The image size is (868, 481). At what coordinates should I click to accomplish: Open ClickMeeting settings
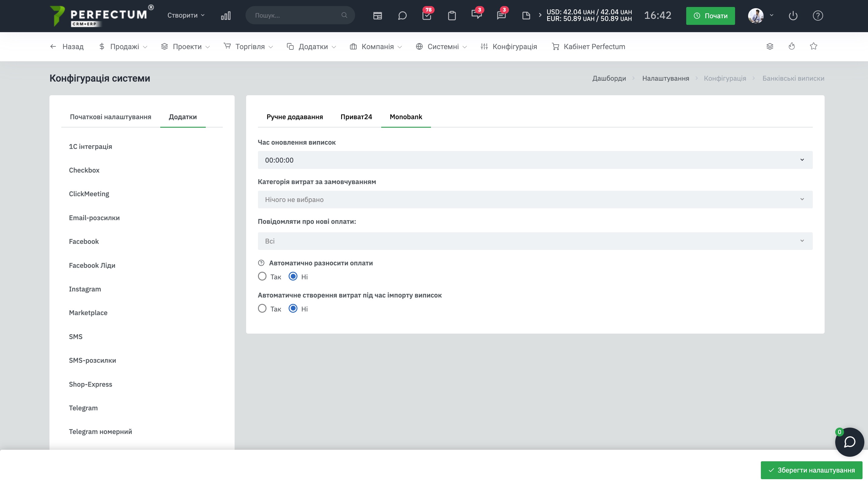tap(89, 194)
